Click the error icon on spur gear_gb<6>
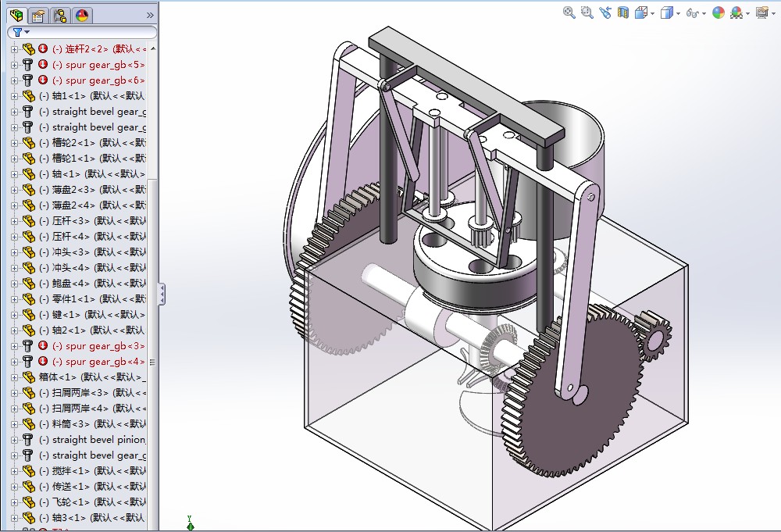This screenshot has height=532, width=781. [x=43, y=80]
